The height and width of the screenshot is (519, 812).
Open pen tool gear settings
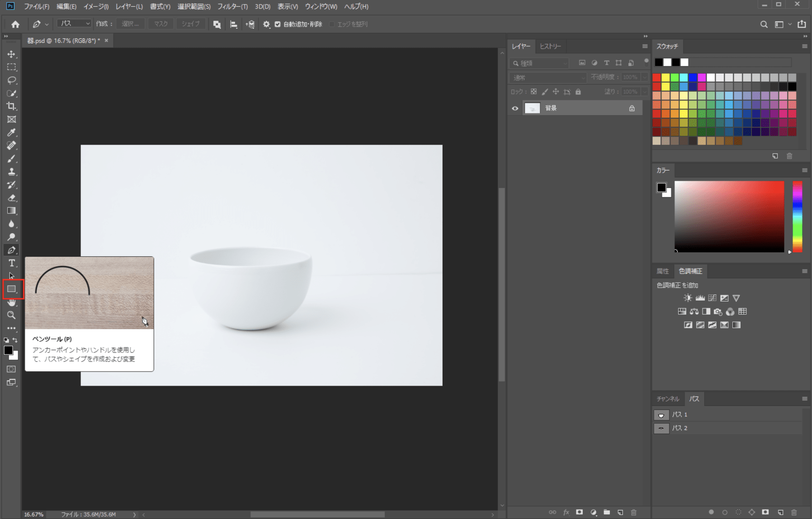pyautogui.click(x=266, y=24)
